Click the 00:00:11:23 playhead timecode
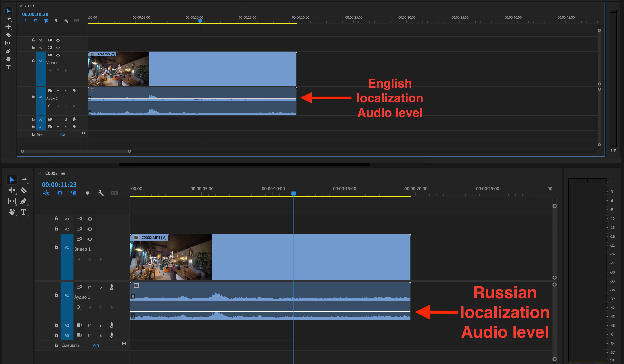 (x=59, y=184)
